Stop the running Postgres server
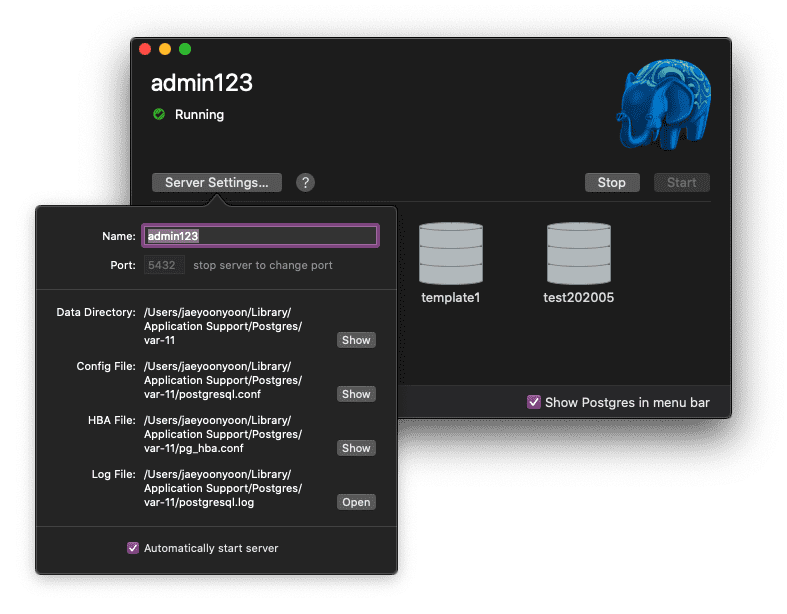Screen dimensions: 787x614 [x=611, y=182]
